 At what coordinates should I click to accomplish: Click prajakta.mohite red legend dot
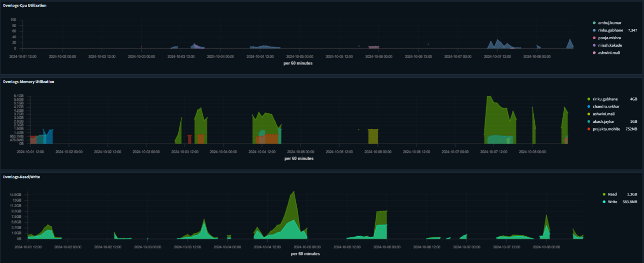click(588, 129)
